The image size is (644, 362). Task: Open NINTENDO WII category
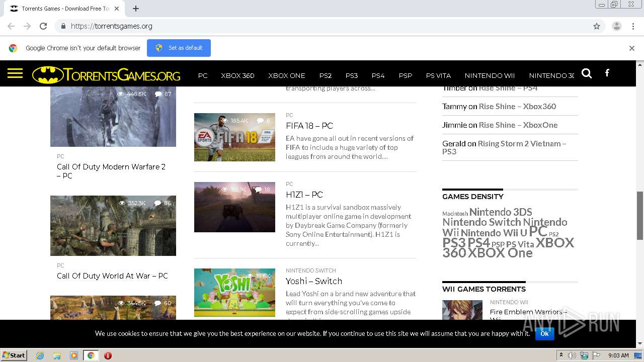490,75
